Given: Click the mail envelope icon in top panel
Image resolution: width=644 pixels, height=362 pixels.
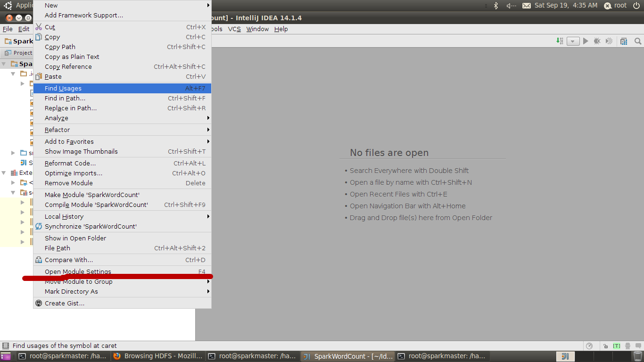Looking at the screenshot, I should (527, 6).
